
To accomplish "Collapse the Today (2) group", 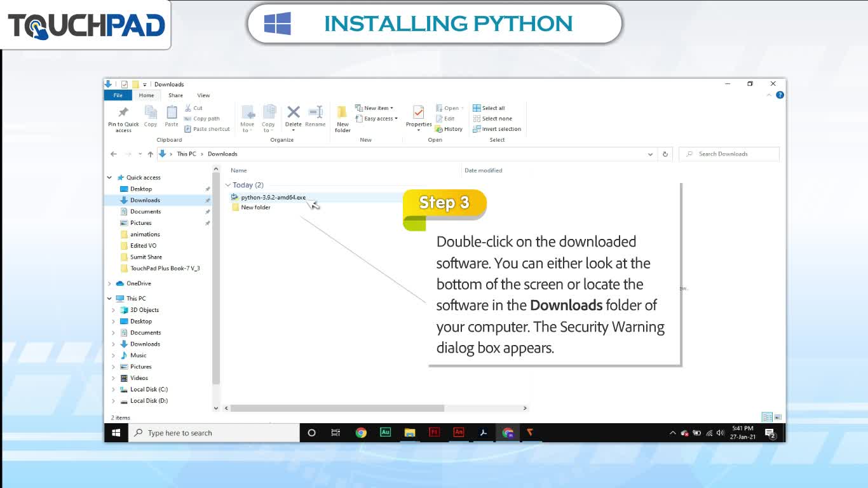I will pyautogui.click(x=228, y=185).
